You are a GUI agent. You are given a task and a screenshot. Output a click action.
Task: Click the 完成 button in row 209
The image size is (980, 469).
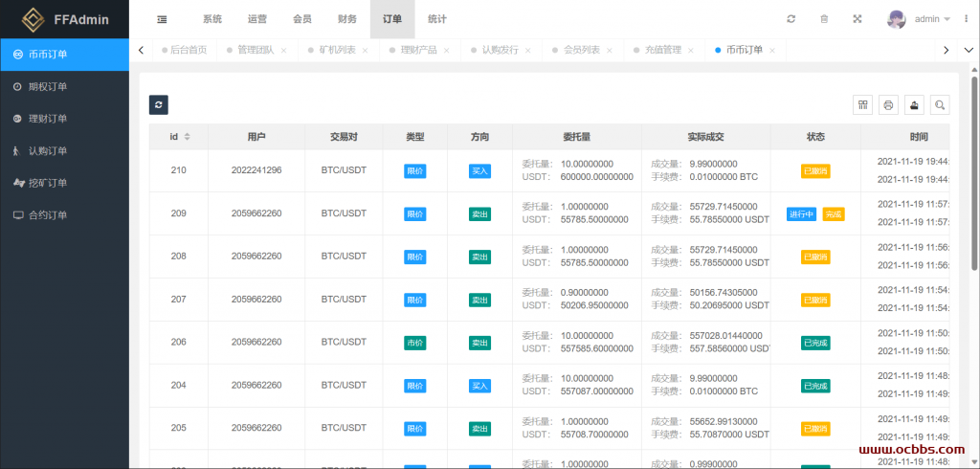[834, 213]
